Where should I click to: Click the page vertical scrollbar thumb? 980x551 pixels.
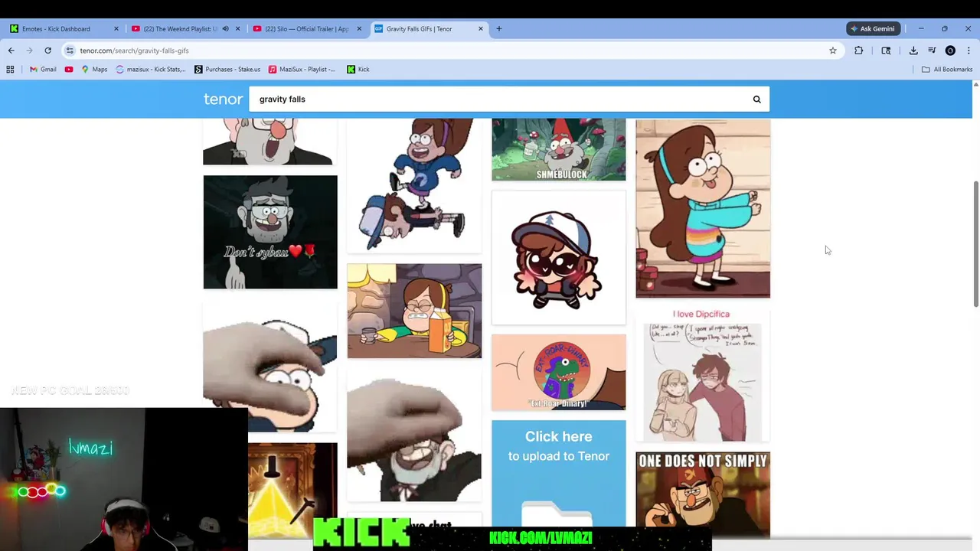976,245
